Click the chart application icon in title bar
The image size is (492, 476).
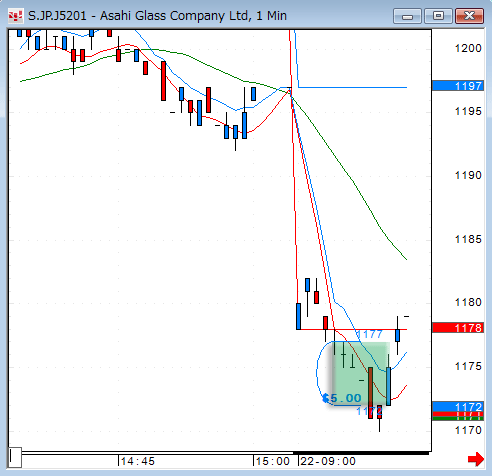(15, 16)
